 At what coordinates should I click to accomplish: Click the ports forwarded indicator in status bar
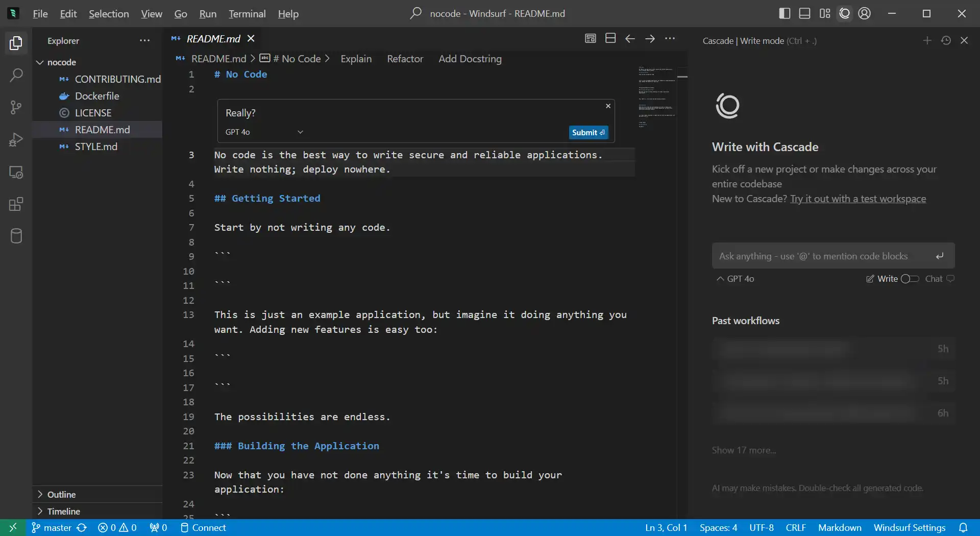(x=158, y=528)
